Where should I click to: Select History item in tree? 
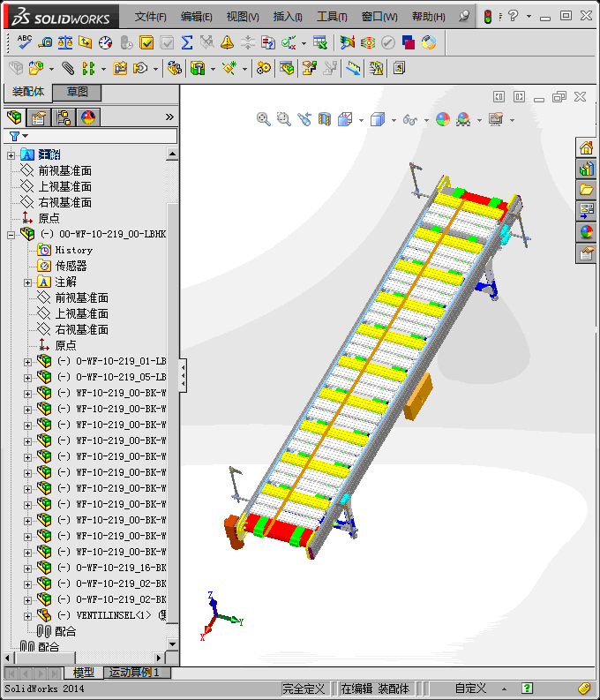pyautogui.click(x=73, y=250)
